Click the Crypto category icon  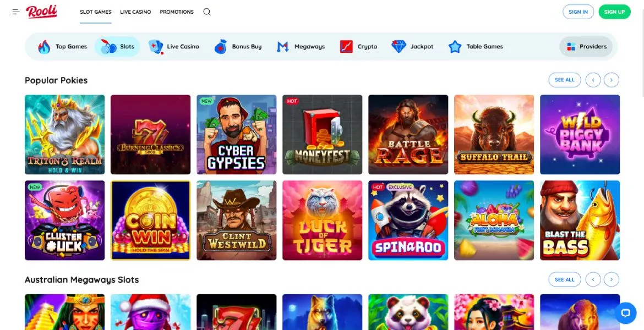[346, 46]
